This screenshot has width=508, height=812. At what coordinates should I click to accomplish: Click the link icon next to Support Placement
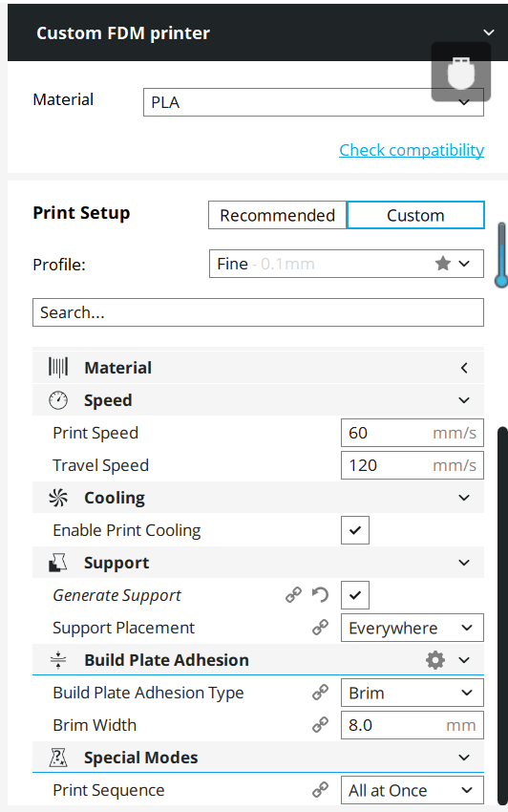click(321, 628)
